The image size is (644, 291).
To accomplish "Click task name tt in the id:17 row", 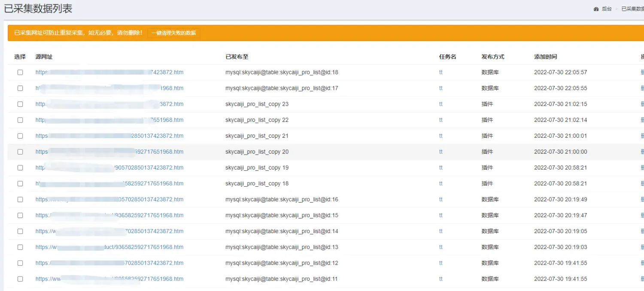I will coord(441,88).
